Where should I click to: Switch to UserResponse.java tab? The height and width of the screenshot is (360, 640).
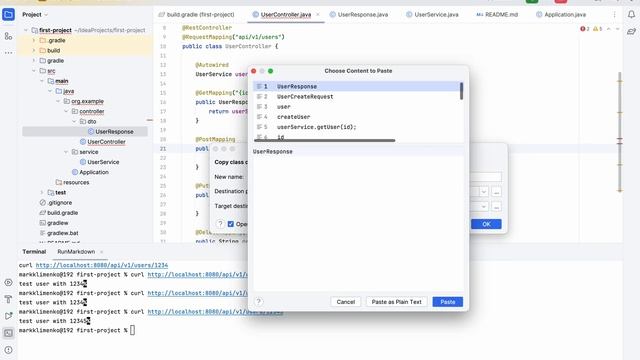(359, 15)
